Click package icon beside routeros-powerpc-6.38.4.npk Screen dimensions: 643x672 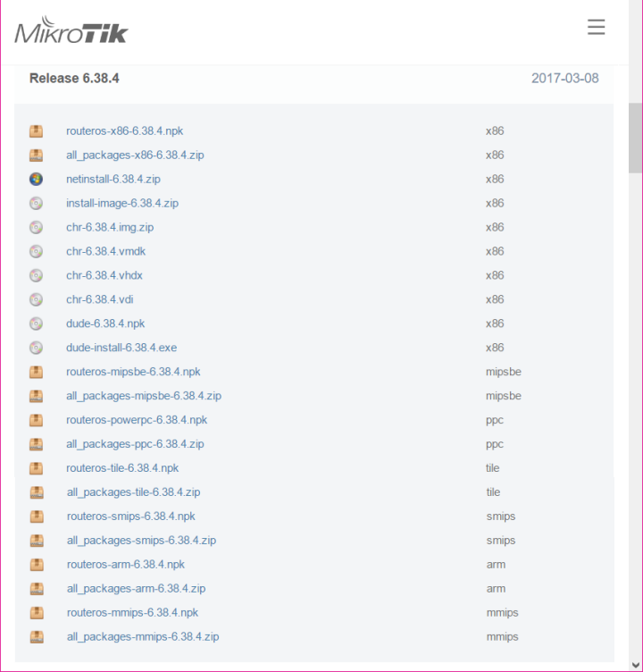[x=36, y=420]
